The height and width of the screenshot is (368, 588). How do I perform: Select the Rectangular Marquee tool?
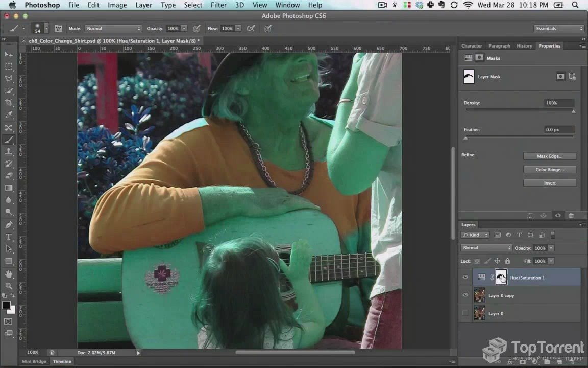point(9,66)
